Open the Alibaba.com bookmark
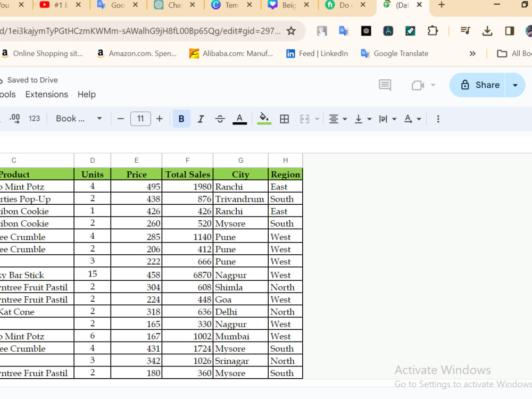 pos(231,53)
